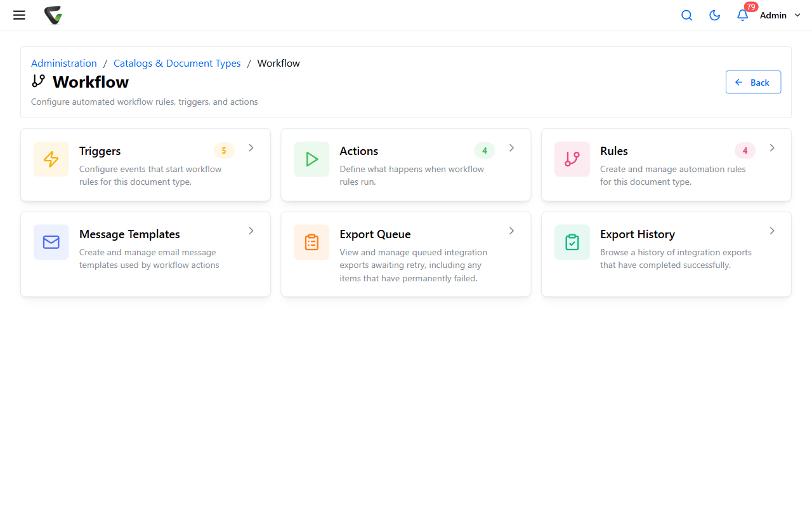Open the Export Queue card chevron
The image size is (812, 508).
[512, 231]
